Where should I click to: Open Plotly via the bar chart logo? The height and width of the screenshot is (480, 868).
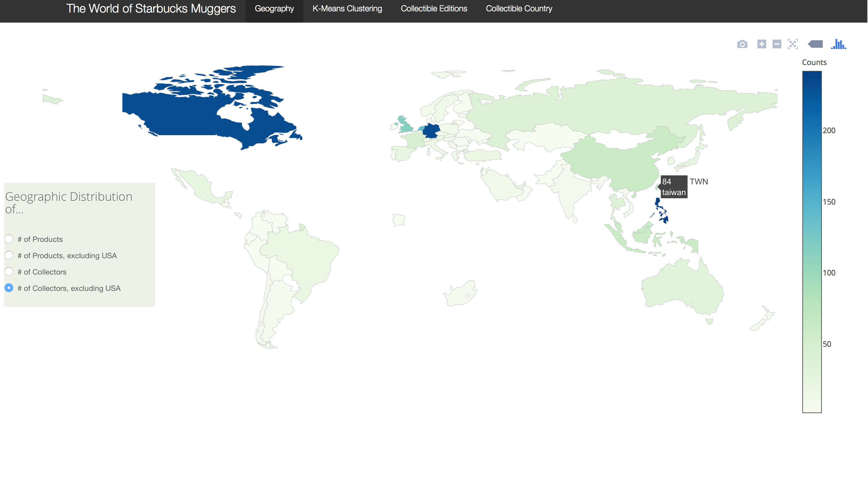838,44
